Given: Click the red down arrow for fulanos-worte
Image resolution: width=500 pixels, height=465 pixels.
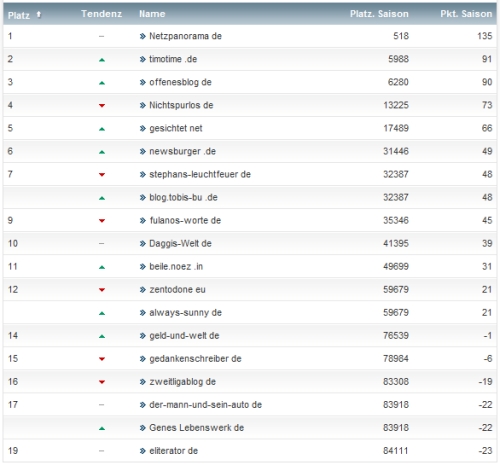Looking at the screenshot, I should [x=102, y=221].
